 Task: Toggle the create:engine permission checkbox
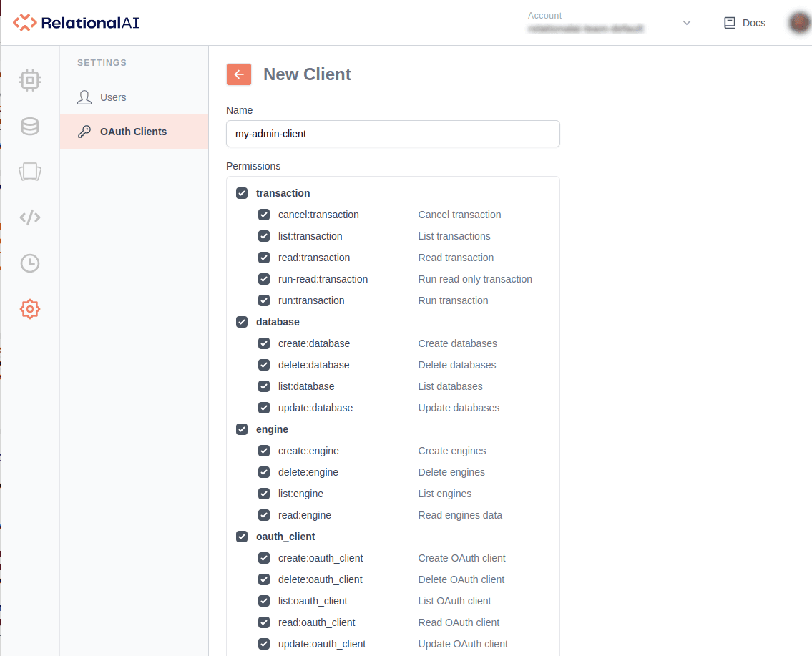coord(264,451)
